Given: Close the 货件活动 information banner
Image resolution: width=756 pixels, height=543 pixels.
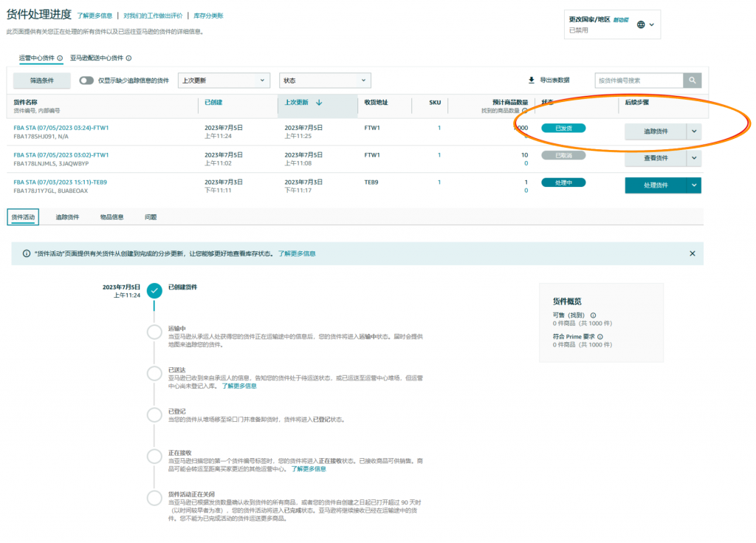Looking at the screenshot, I should 693,253.
